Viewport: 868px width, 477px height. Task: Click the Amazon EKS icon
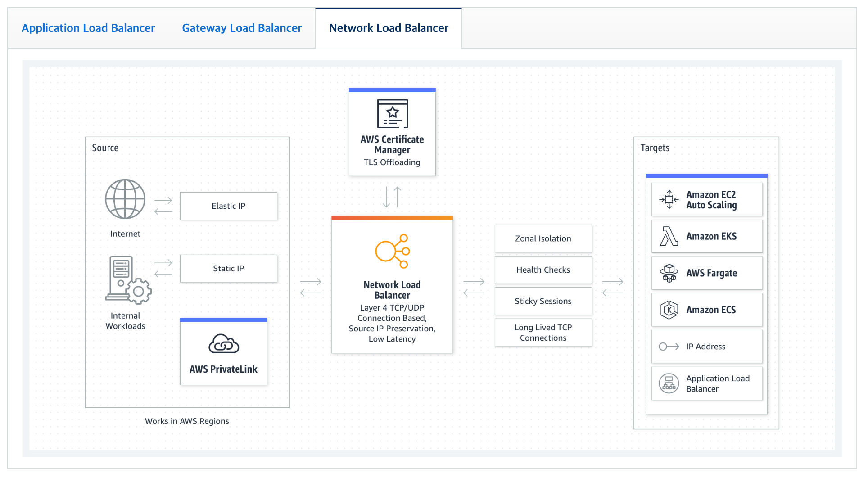click(x=669, y=236)
